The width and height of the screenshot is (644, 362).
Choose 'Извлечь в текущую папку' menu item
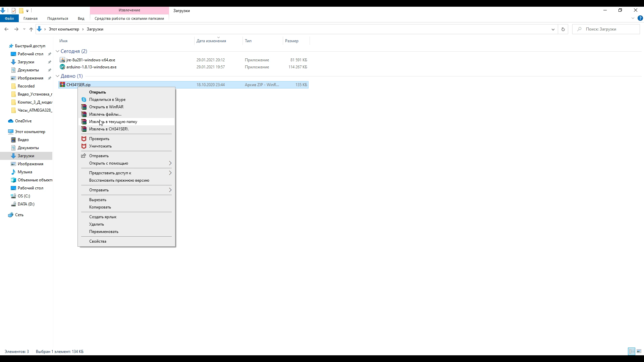113,122
